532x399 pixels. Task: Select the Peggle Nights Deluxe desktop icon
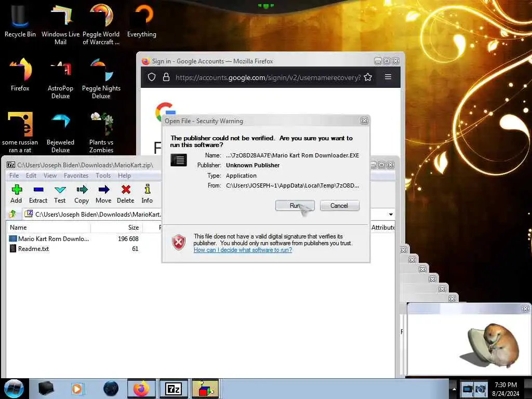(x=101, y=79)
